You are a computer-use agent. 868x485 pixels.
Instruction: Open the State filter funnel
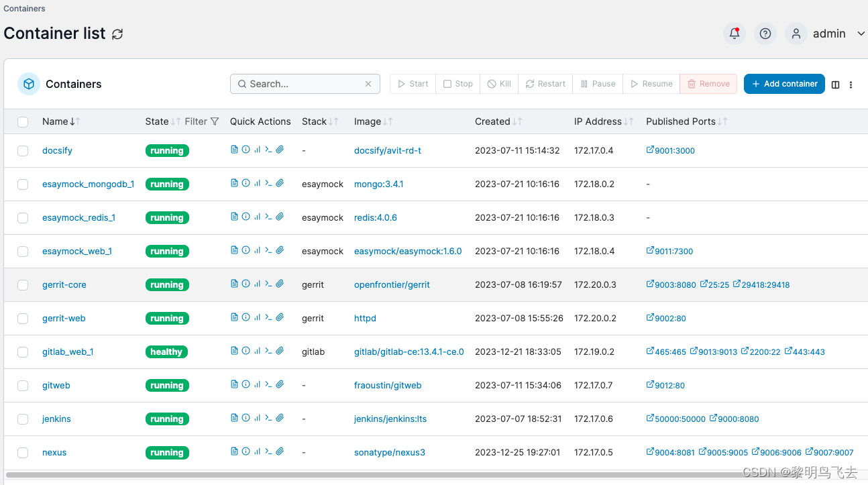click(x=215, y=121)
